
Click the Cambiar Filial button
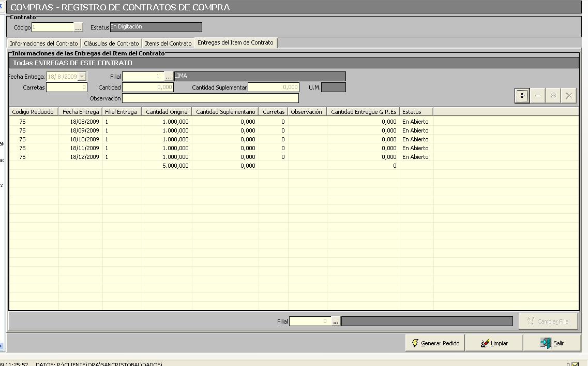click(x=548, y=321)
